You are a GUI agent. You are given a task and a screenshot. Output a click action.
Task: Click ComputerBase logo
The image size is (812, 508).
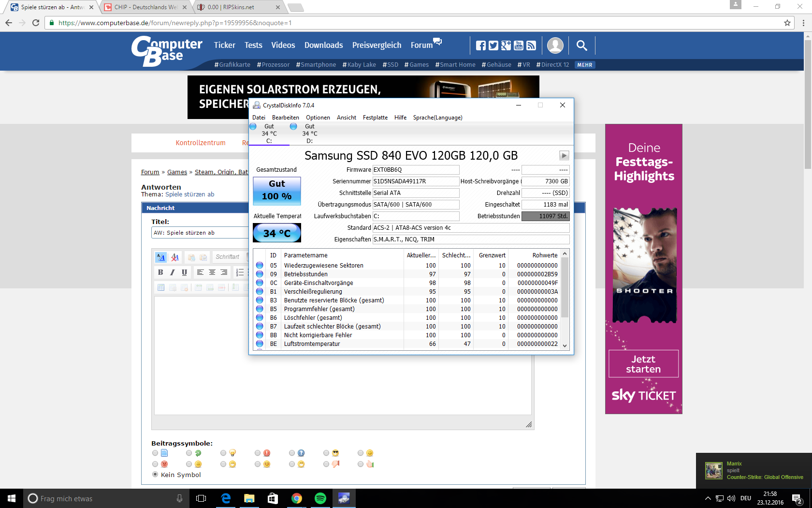click(167, 51)
